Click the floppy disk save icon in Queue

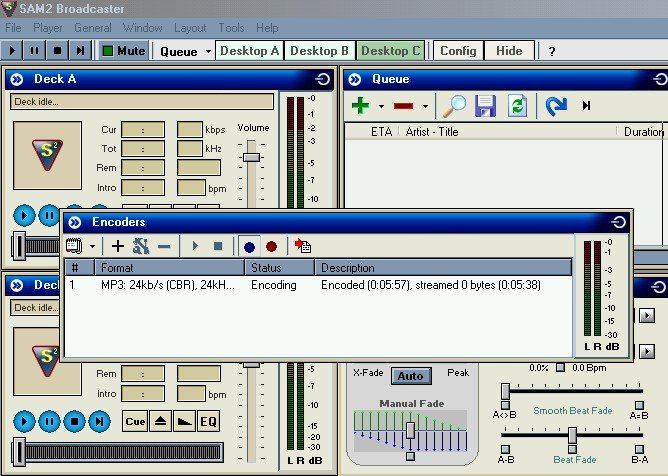(486, 106)
